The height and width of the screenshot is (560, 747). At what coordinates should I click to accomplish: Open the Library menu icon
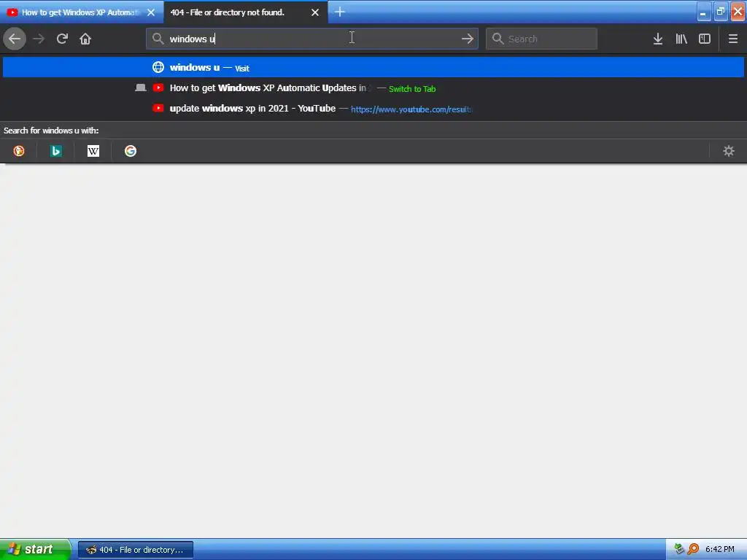(681, 39)
